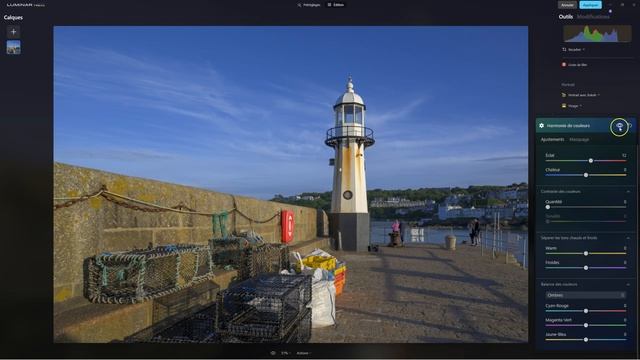
Task: Open the Recadrer crop tool
Action: [x=573, y=49]
